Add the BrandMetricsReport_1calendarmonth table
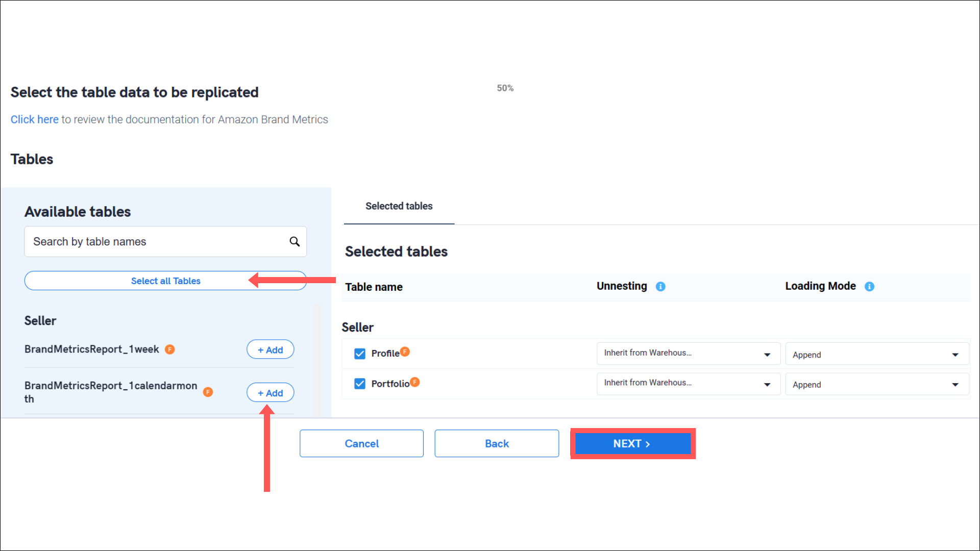The image size is (980, 551). (x=270, y=393)
